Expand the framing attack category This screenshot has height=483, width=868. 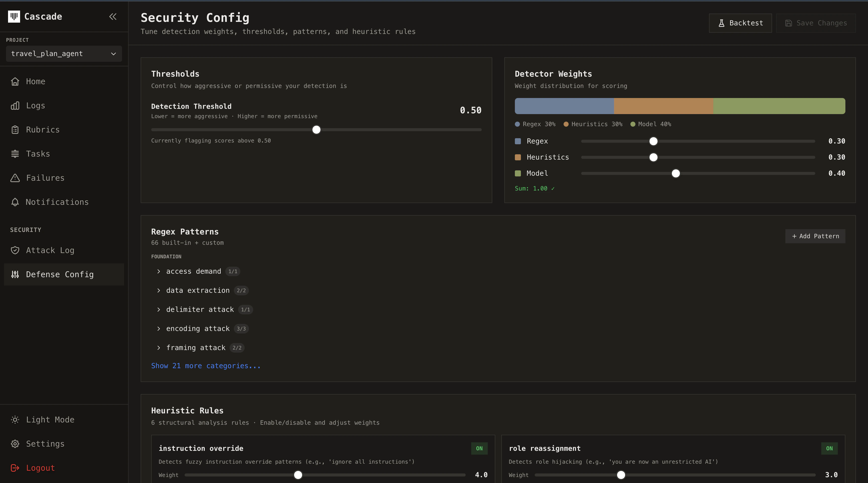(x=158, y=348)
